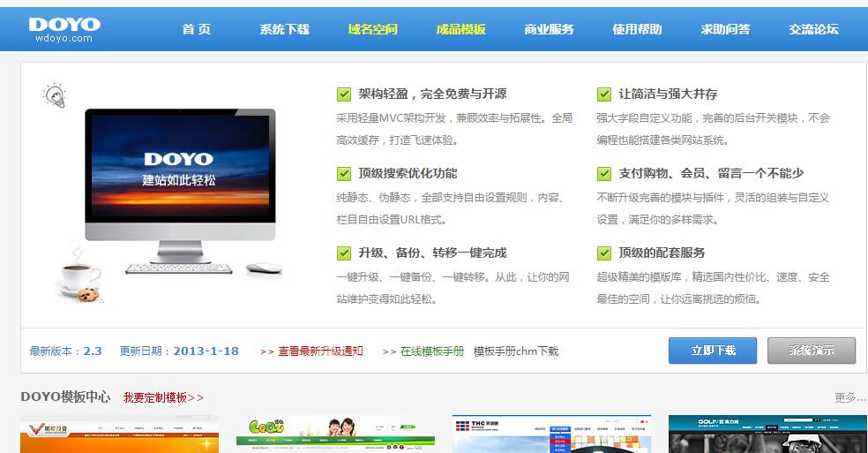Click the green check beside 顶级的配套服务

604,253
